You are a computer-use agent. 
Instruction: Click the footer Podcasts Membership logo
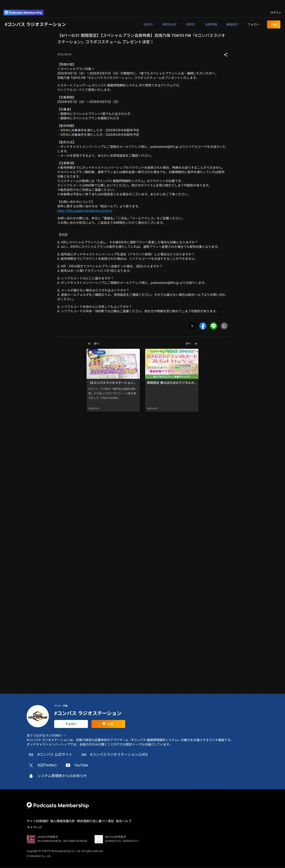tap(58, 805)
